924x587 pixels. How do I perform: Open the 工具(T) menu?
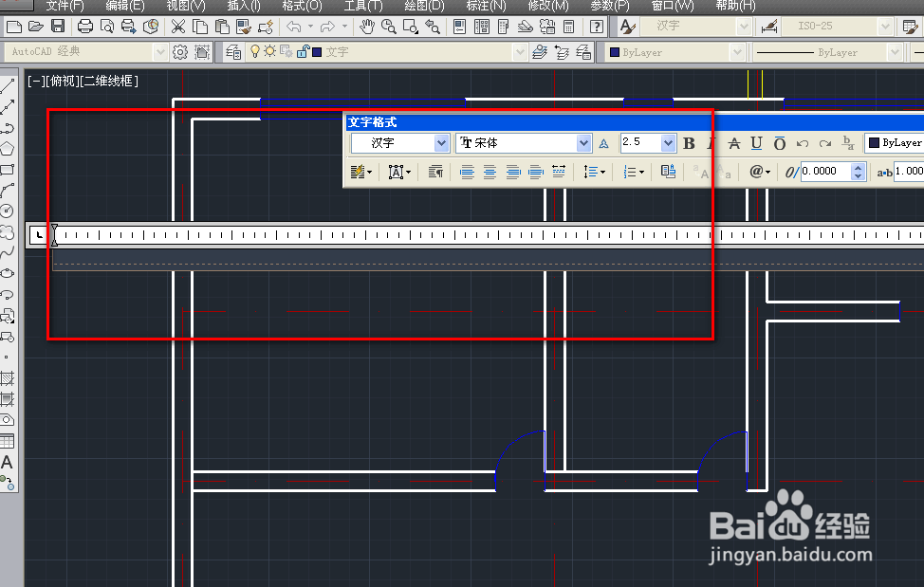click(363, 6)
